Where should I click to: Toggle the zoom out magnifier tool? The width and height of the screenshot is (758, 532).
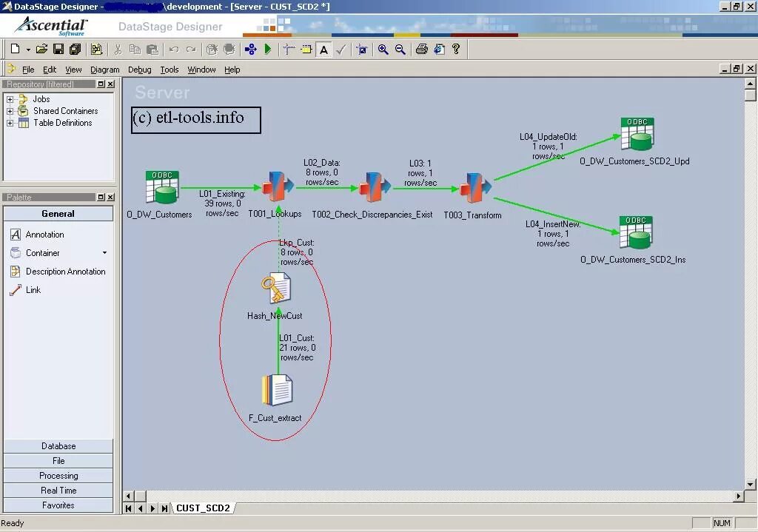coord(400,49)
